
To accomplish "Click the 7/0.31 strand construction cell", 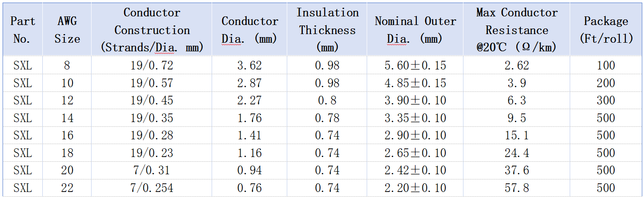I will (x=152, y=171).
